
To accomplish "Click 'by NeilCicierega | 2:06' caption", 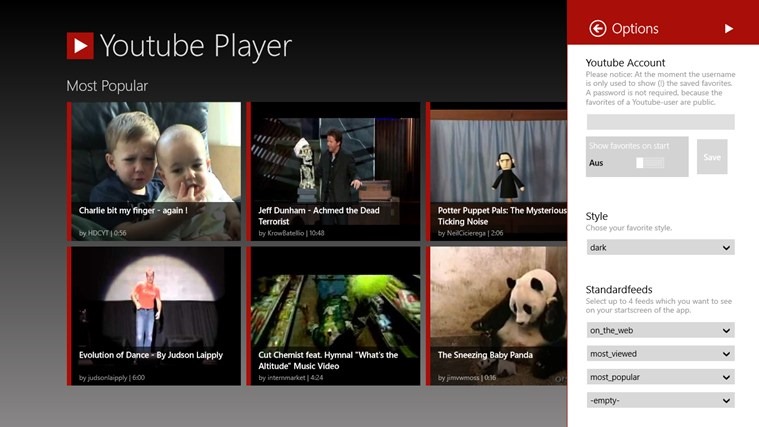I will point(471,233).
